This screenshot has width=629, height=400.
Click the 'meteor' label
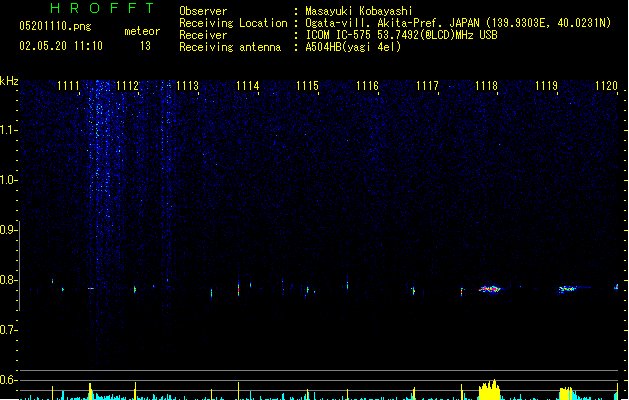click(x=142, y=31)
